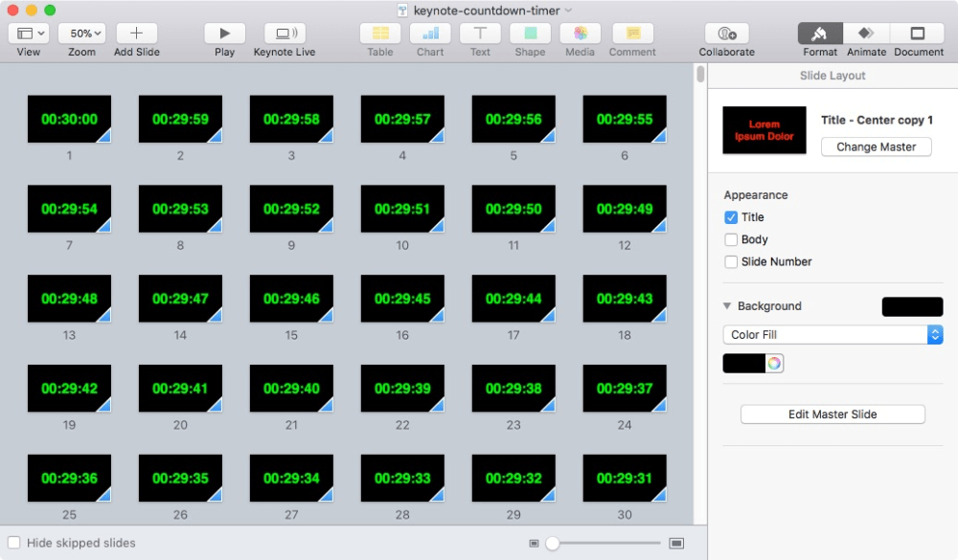Open the black fill color well

point(743,364)
